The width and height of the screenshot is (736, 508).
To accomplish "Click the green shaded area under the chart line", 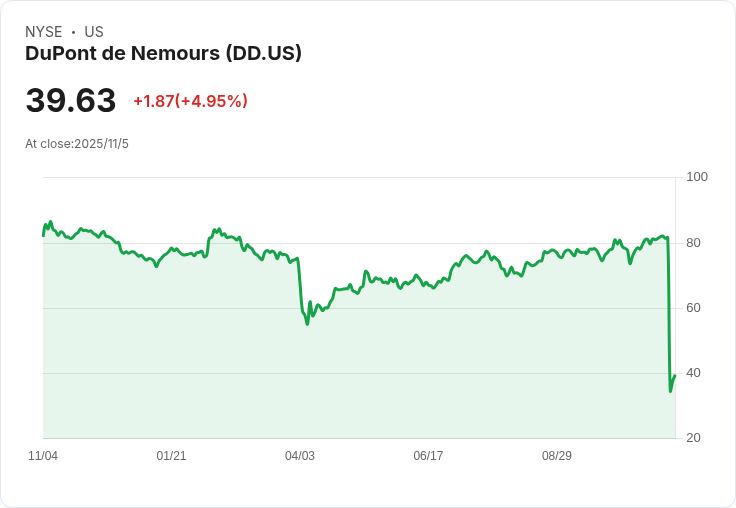I will pyautogui.click(x=400, y=370).
